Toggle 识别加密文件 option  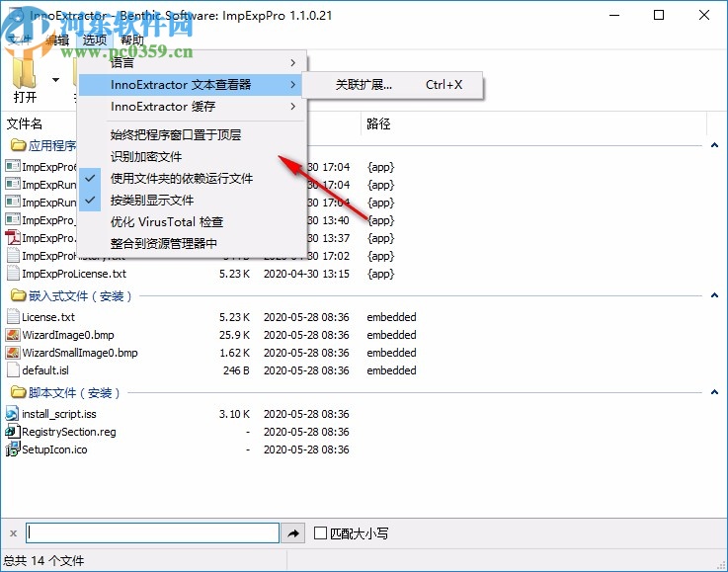(x=193, y=157)
